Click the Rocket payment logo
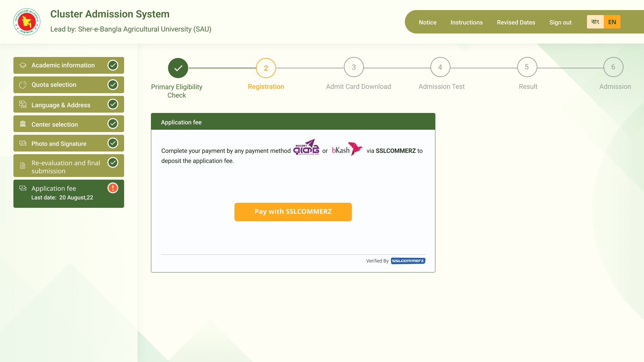The width and height of the screenshot is (644, 362). (x=306, y=147)
